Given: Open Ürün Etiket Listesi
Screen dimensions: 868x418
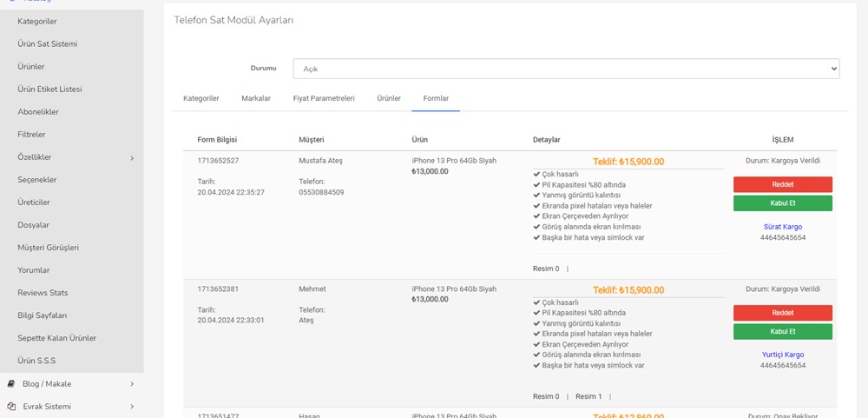Looking at the screenshot, I should point(49,90).
